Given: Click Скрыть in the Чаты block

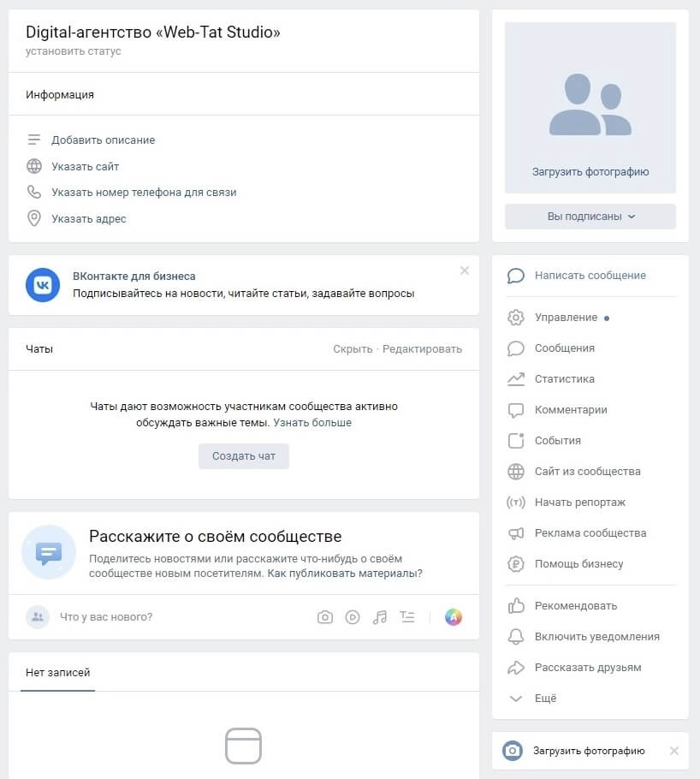Looking at the screenshot, I should (x=353, y=349).
